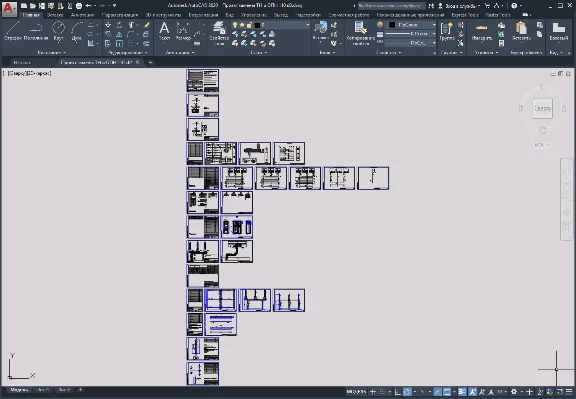Click the Open folder icon in quick access toolbar

click(x=33, y=6)
